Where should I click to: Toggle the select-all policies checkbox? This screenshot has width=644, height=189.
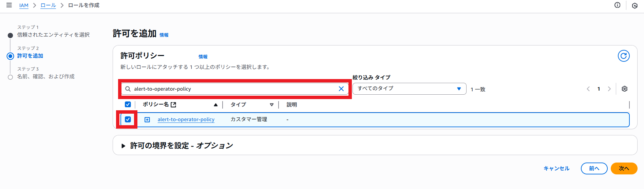click(128, 105)
